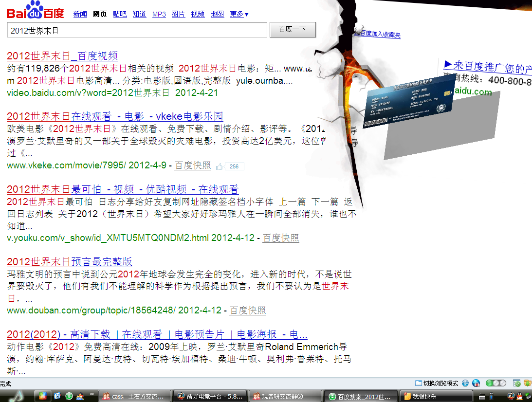Open the 知道 tab
The width and height of the screenshot is (532, 402).
pyautogui.click(x=139, y=14)
